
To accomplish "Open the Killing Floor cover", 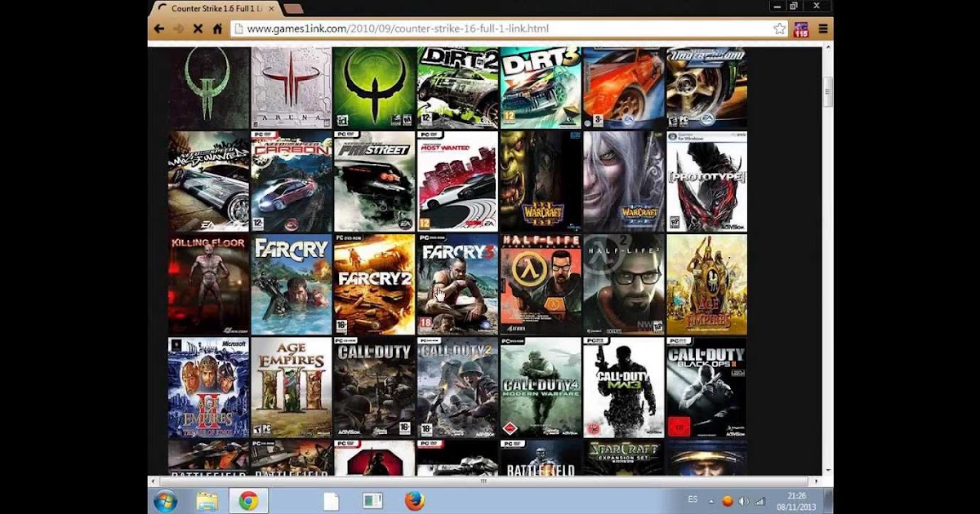I will coord(208,285).
